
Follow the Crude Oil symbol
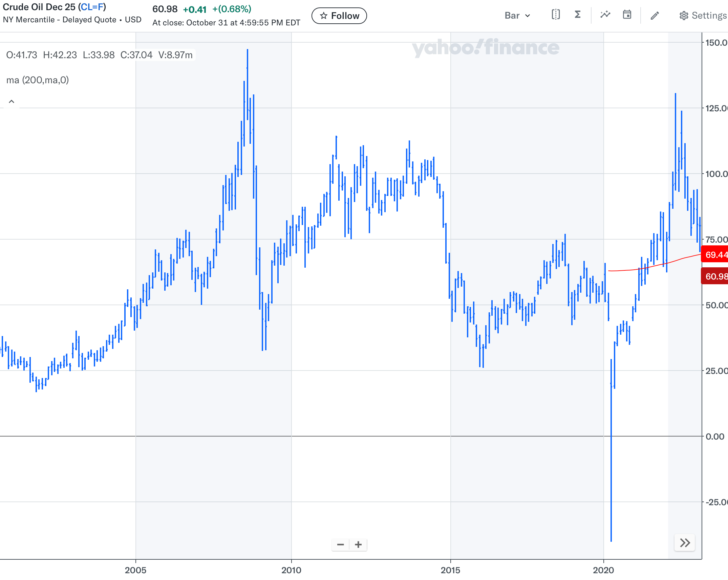click(339, 16)
